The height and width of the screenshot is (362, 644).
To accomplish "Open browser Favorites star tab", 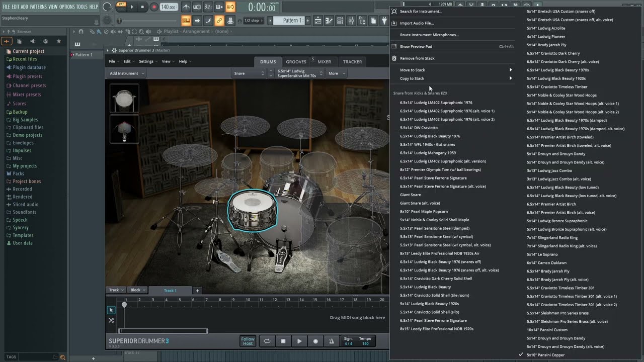I will [x=59, y=41].
